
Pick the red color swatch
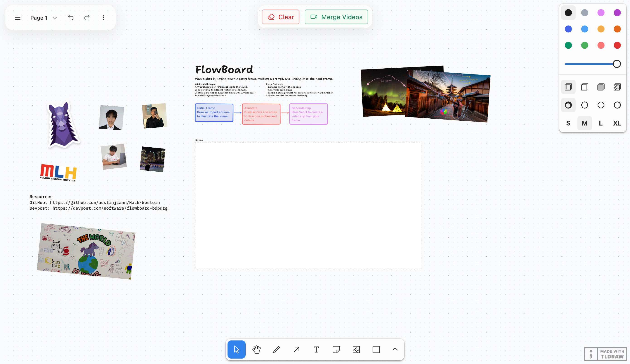617,45
